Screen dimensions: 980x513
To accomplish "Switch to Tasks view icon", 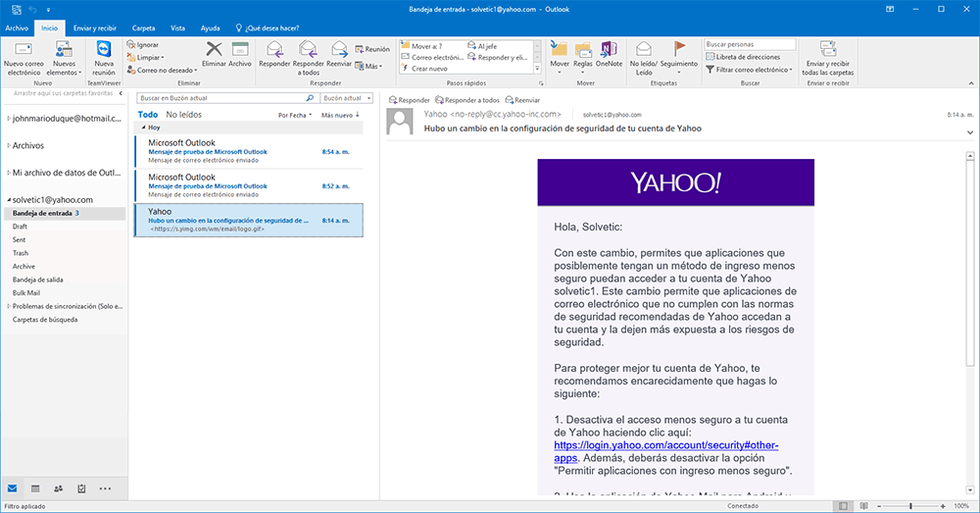I will [x=81, y=488].
